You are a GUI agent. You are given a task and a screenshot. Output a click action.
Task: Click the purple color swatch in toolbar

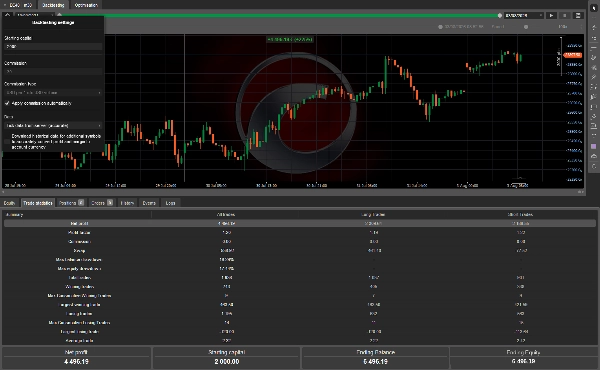pos(594,147)
